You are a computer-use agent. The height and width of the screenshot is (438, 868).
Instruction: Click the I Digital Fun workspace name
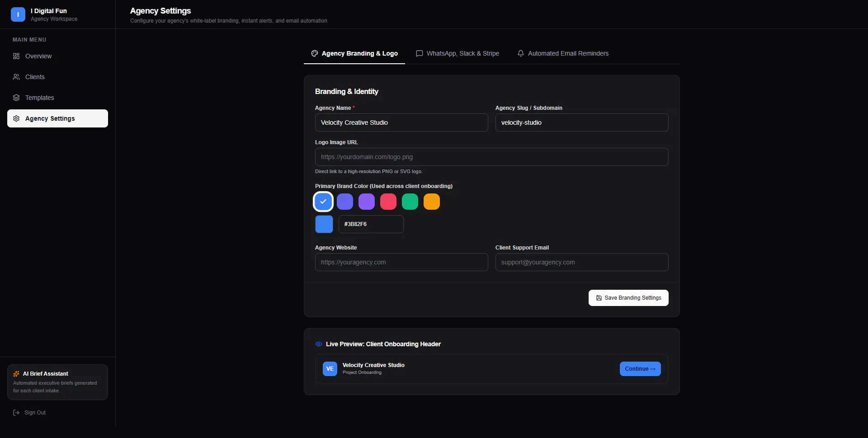49,11
